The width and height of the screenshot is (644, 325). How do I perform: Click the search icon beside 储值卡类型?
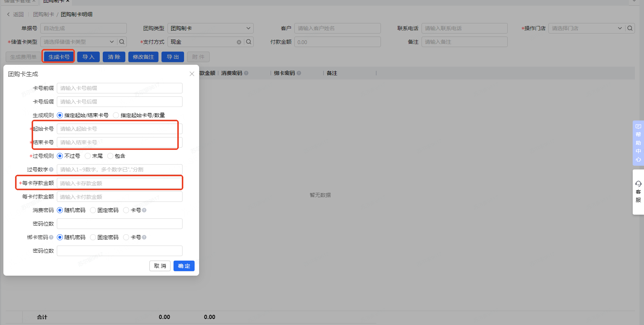point(122,42)
